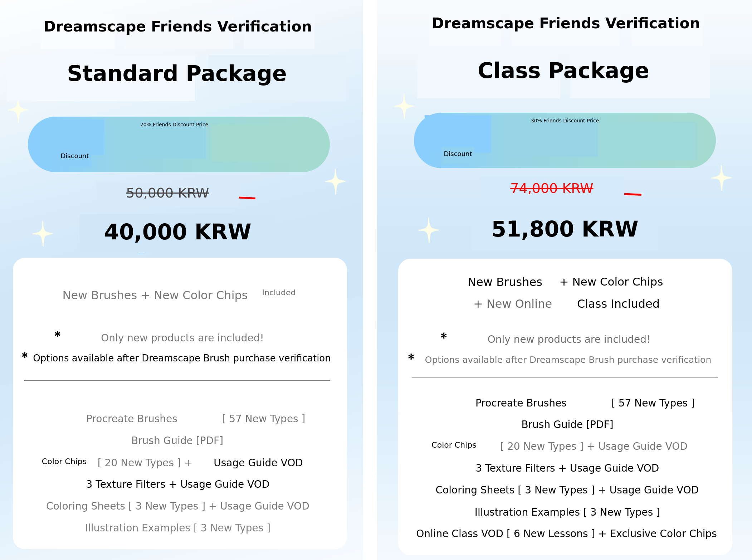This screenshot has height=560, width=752.
Task: Click the red dash next to 50,000 KRW
Action: tap(247, 198)
